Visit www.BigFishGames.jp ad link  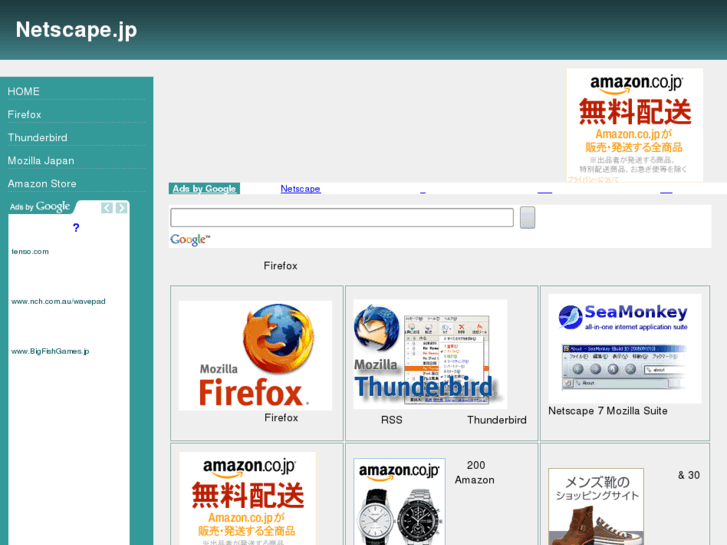(50, 351)
